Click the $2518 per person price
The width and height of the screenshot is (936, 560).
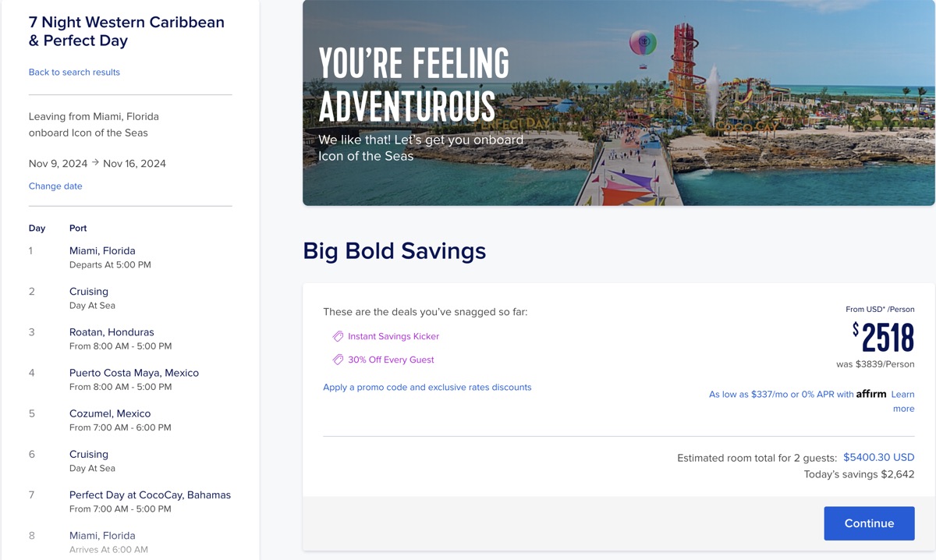(x=884, y=338)
